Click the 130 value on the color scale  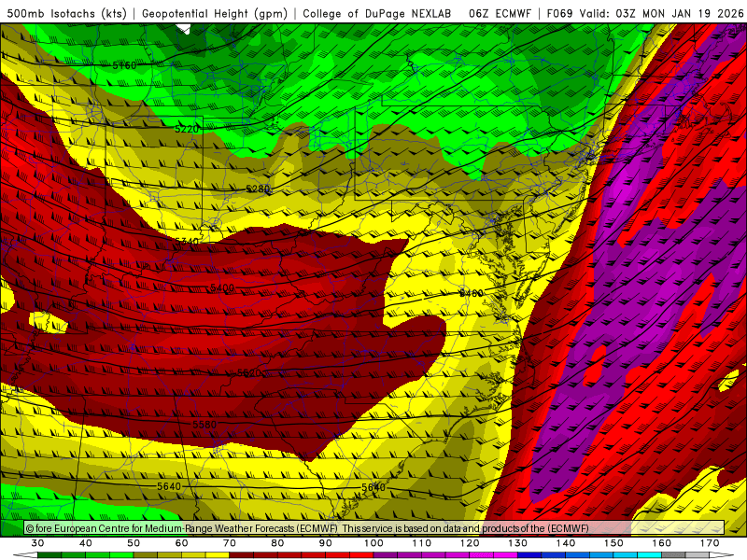click(x=517, y=543)
